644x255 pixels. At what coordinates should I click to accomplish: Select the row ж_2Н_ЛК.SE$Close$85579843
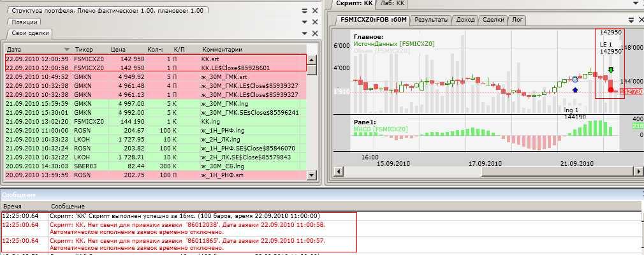tap(156, 157)
